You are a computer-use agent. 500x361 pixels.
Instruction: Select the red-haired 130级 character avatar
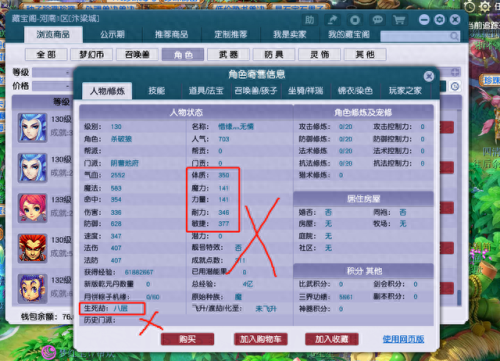click(32, 248)
